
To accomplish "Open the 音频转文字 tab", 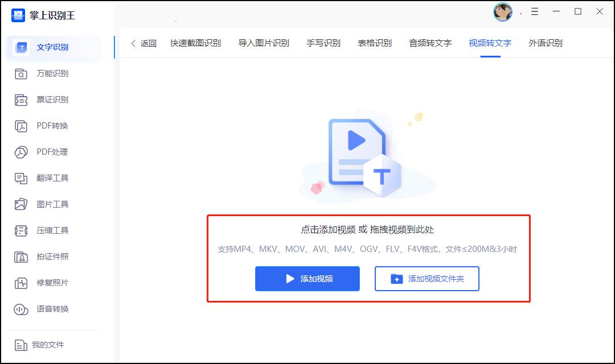I will coord(432,43).
